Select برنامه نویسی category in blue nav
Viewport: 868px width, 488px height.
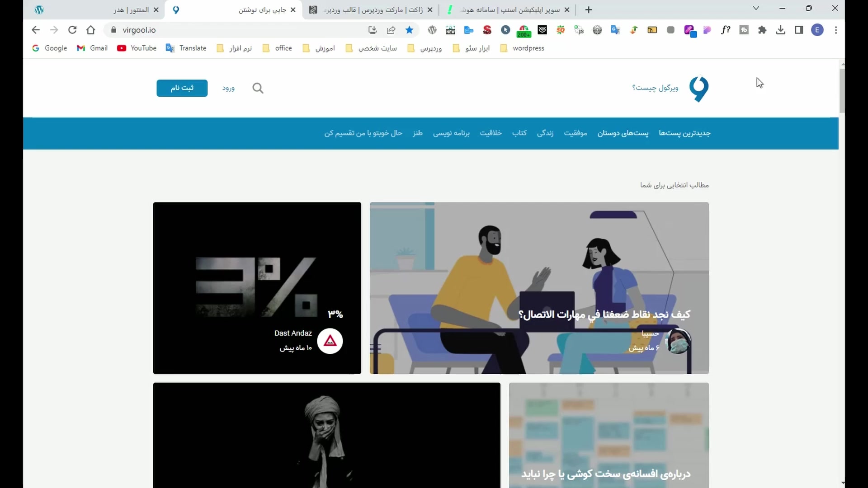451,133
